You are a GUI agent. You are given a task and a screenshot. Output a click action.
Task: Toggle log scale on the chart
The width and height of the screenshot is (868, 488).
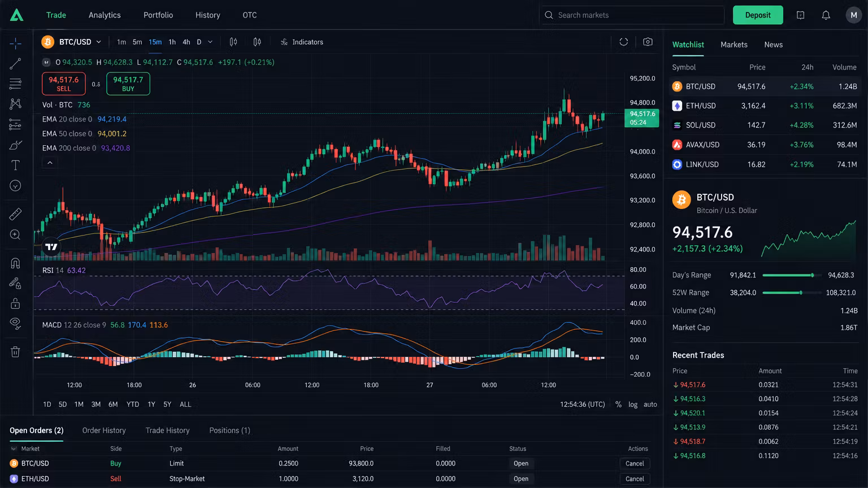pyautogui.click(x=633, y=404)
